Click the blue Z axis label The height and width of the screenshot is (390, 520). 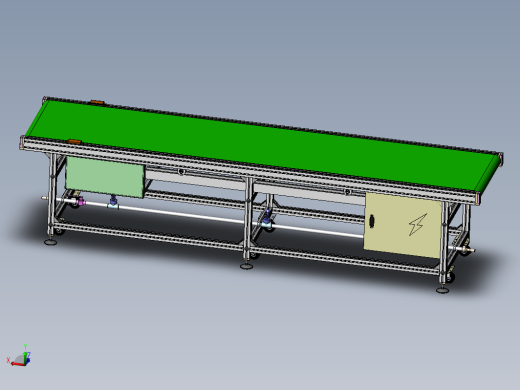(x=29, y=354)
